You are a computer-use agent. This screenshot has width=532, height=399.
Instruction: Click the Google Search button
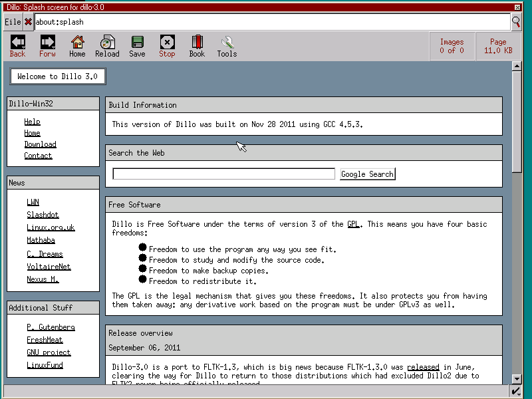pyautogui.click(x=368, y=174)
